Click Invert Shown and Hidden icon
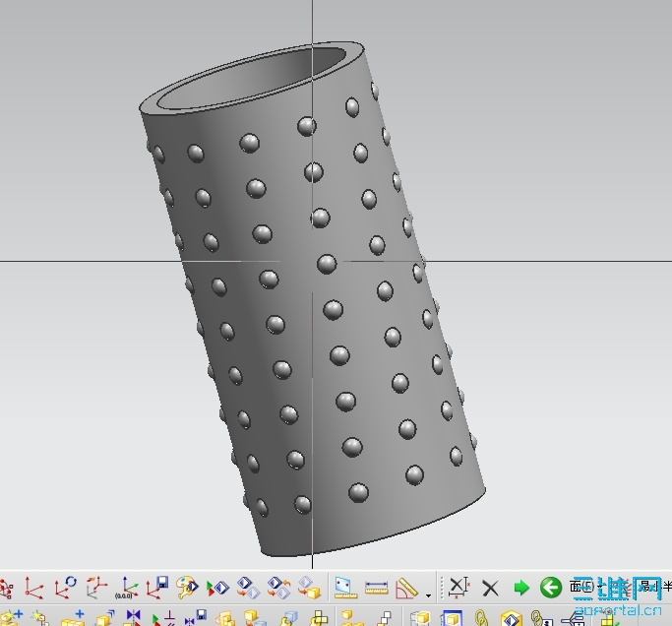 coord(248,588)
